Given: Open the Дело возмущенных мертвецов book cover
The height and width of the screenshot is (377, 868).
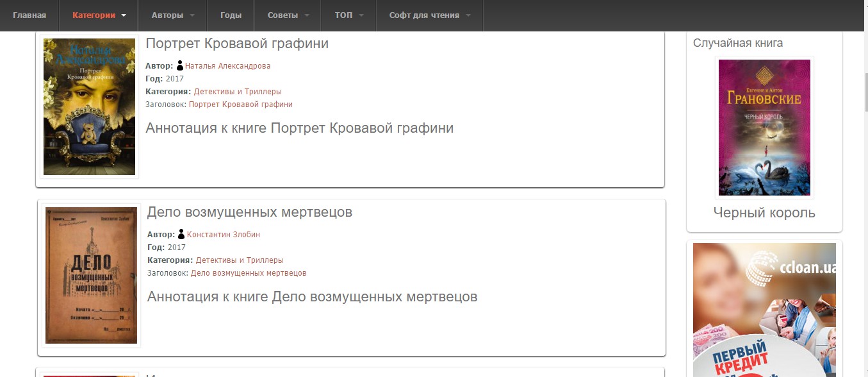Looking at the screenshot, I should pyautogui.click(x=91, y=275).
